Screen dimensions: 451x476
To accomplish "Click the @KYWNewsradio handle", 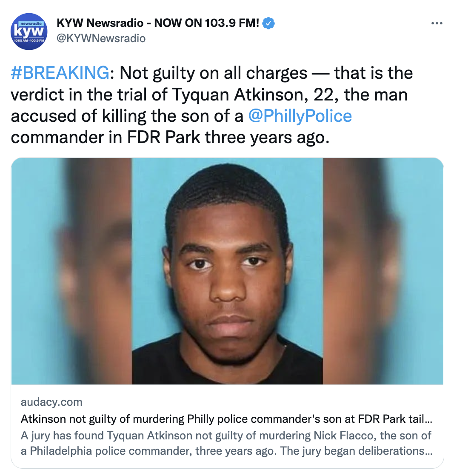I will pos(101,39).
